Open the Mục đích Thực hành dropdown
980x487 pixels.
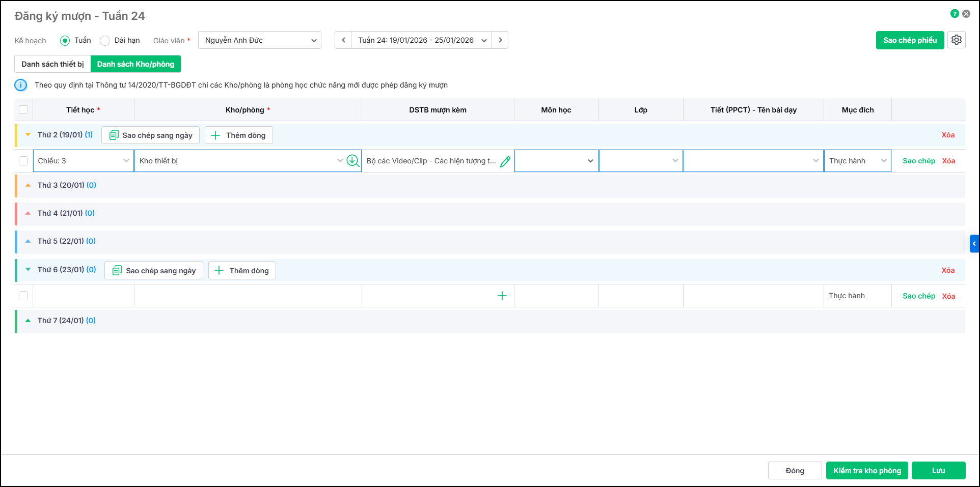coord(857,161)
